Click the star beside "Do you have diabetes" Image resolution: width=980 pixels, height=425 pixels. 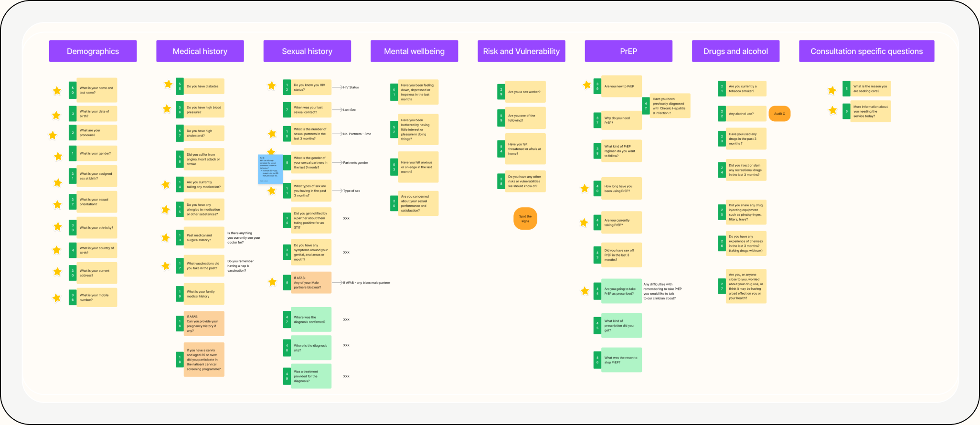coord(168,85)
